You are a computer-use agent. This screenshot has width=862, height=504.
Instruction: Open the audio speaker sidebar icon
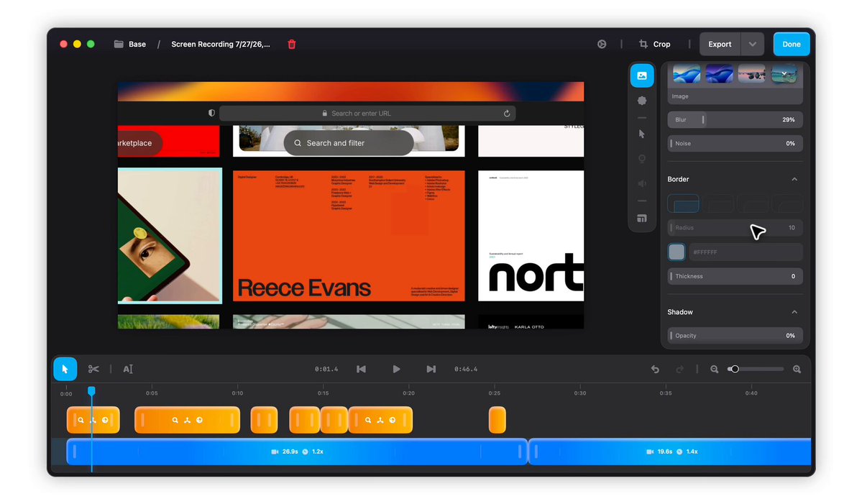641,183
